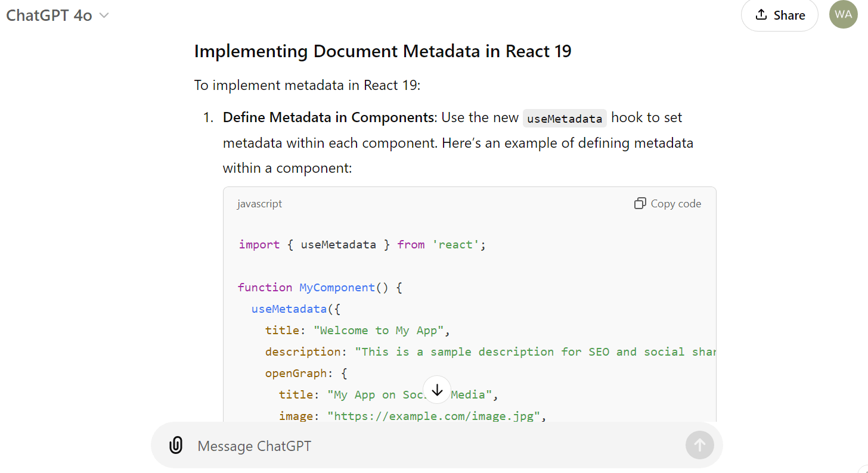Viewport: 868px width, 473px height.
Task: Click Copy code on the snippet
Action: click(676, 203)
